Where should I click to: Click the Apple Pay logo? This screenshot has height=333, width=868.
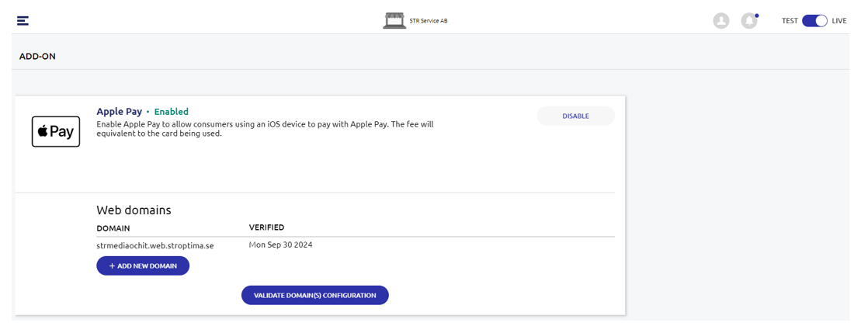[56, 132]
